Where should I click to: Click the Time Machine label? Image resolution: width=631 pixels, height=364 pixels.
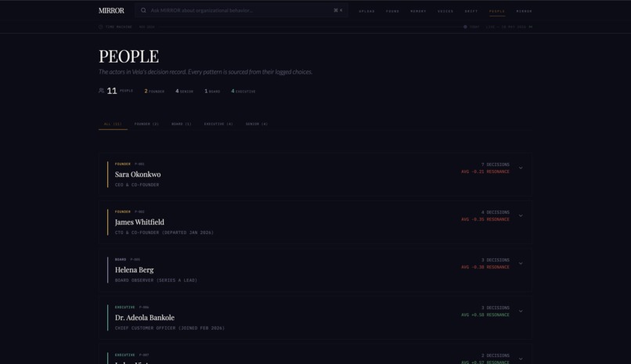point(119,27)
